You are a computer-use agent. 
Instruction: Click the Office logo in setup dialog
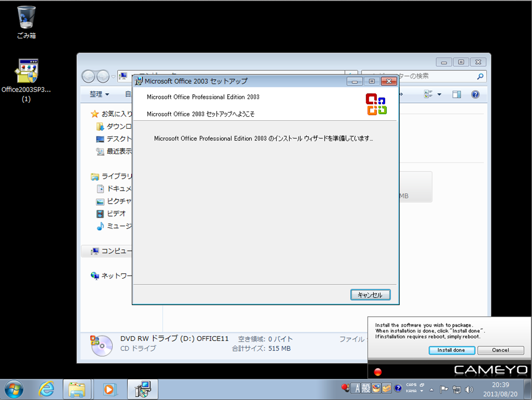click(x=376, y=104)
